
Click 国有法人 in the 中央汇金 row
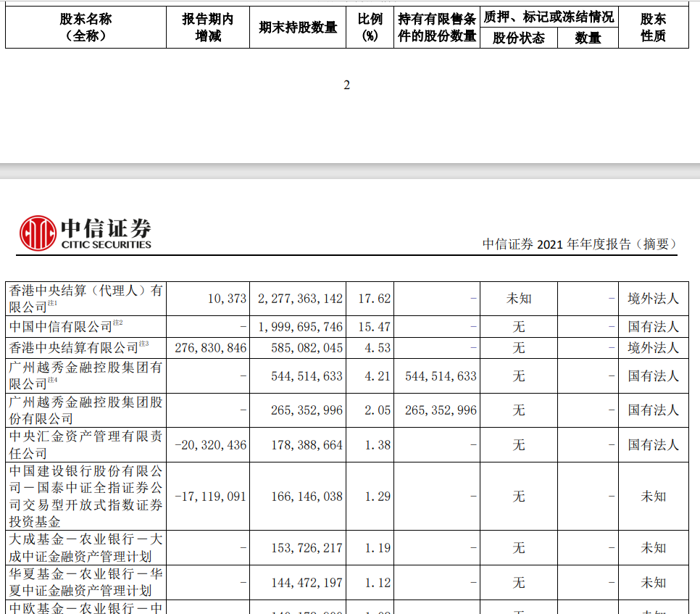(654, 445)
